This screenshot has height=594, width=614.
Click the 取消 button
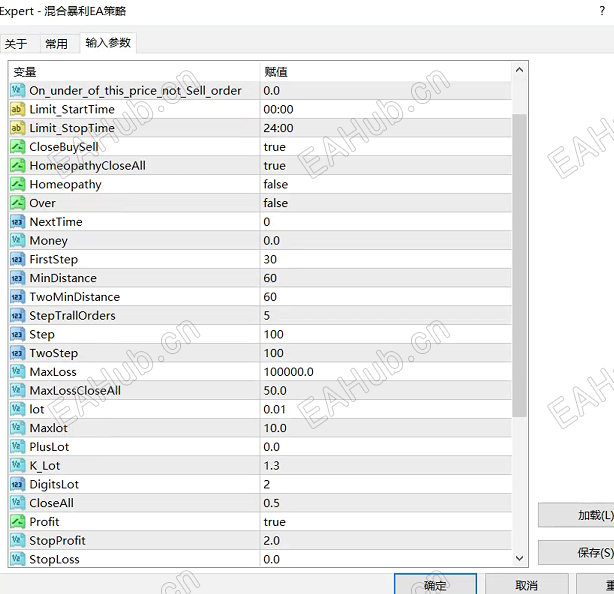click(x=526, y=585)
